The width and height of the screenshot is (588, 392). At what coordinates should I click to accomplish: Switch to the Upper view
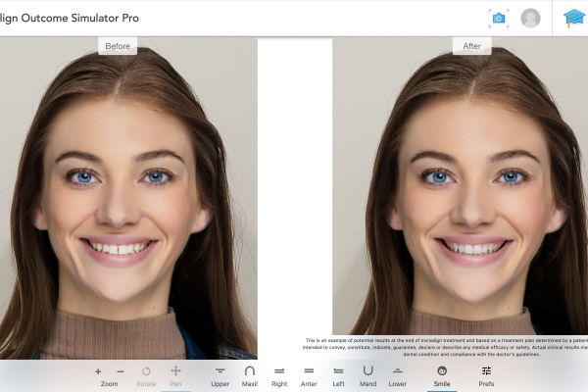pos(220,376)
